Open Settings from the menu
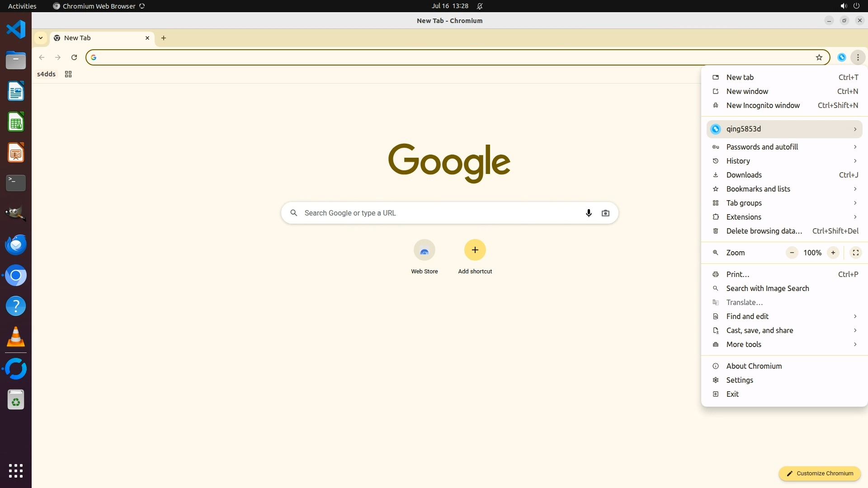 coord(740,380)
